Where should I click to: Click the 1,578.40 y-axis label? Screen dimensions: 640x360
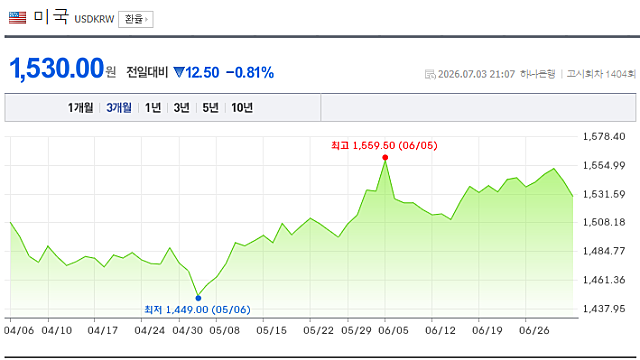(x=604, y=137)
